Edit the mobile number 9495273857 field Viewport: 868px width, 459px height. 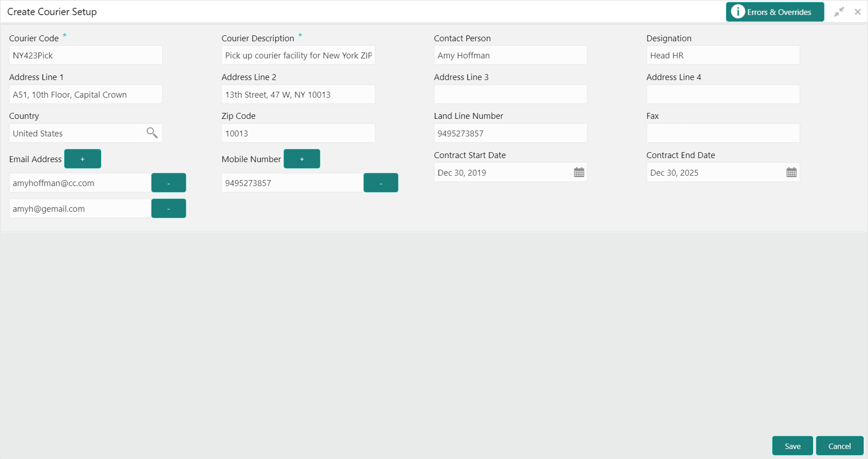[292, 183]
